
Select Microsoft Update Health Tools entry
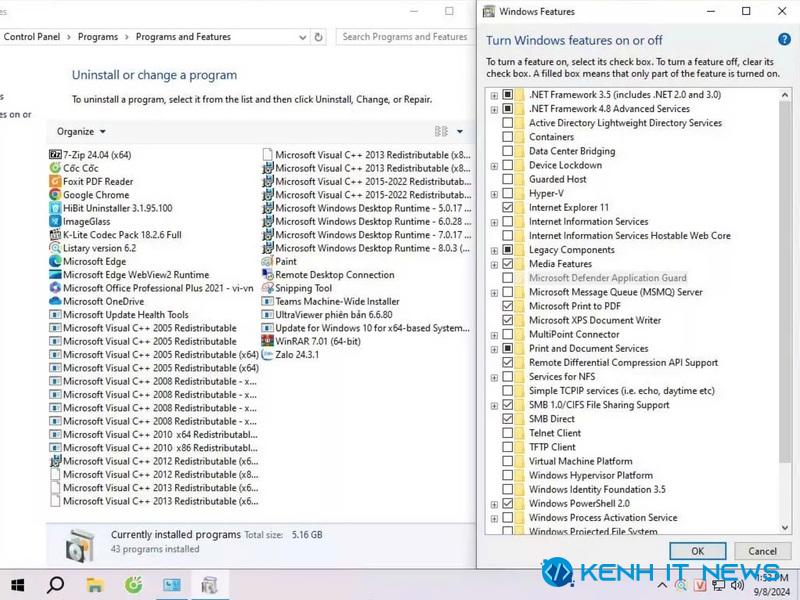(119, 314)
